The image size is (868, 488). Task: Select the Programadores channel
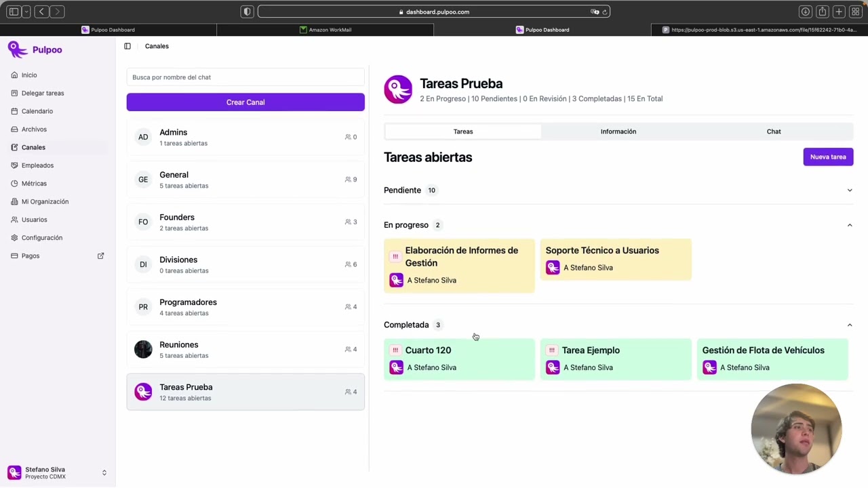(245, 307)
